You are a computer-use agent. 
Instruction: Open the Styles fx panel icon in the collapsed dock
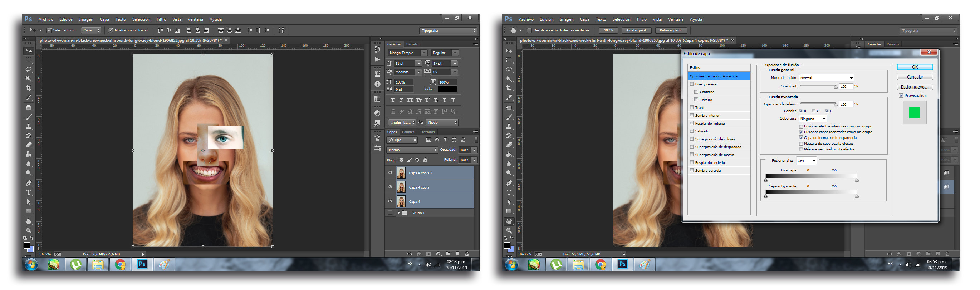click(377, 124)
